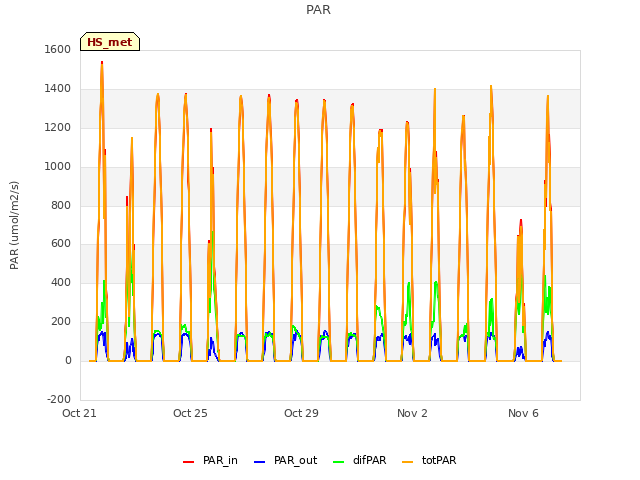Click the 1400 y-axis tick label
The width and height of the screenshot is (640, 480).
[x=58, y=89]
